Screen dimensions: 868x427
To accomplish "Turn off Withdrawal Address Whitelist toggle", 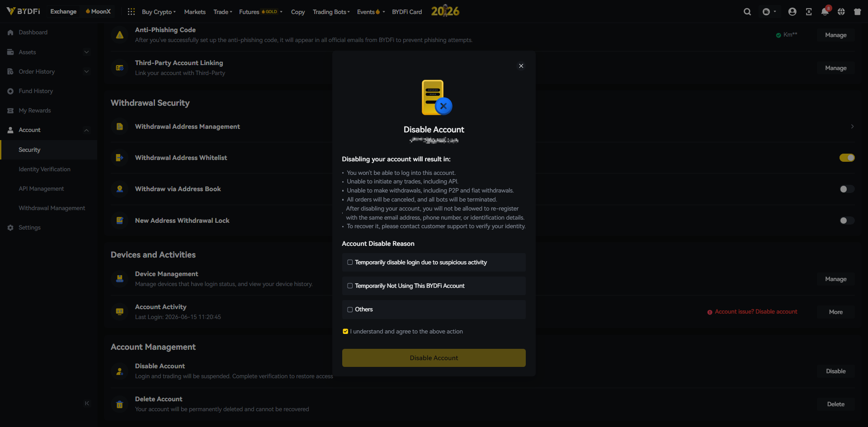I will [847, 158].
